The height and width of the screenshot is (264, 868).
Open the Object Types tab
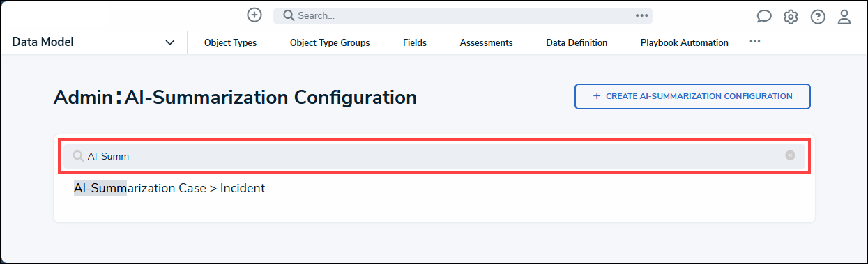pos(230,42)
